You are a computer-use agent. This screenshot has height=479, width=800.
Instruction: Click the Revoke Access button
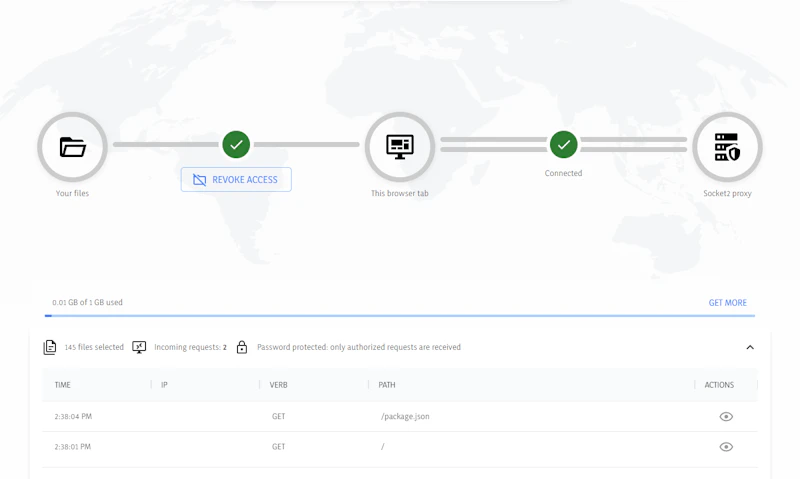tap(236, 180)
